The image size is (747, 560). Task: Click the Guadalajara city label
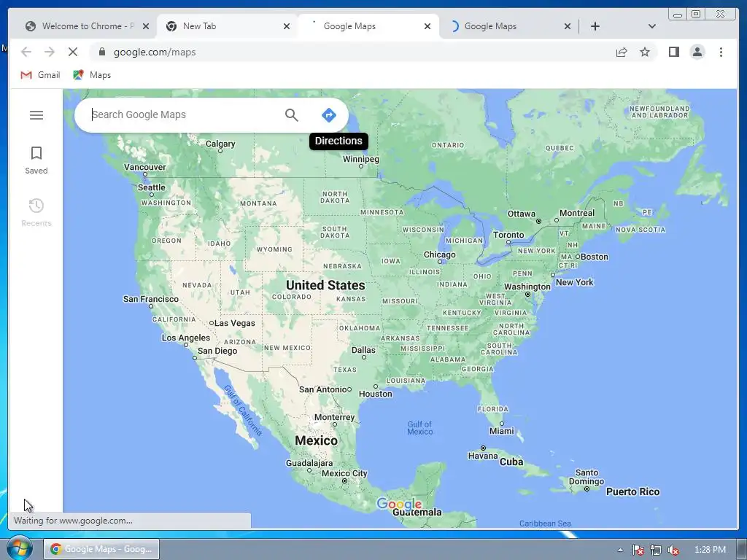pyautogui.click(x=309, y=463)
